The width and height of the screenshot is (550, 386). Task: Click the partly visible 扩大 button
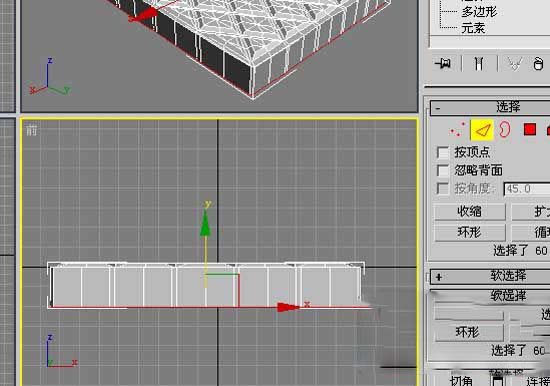(531, 212)
